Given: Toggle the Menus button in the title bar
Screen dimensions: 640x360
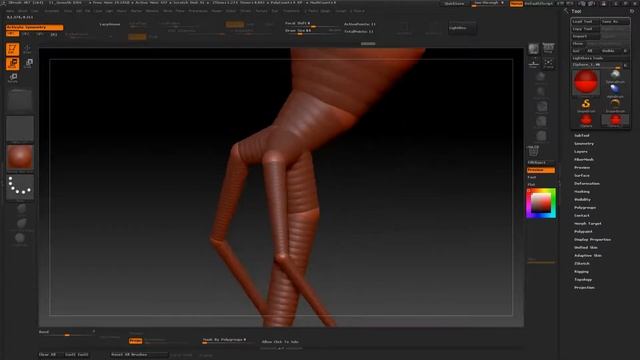Looking at the screenshot, I should click(516, 3).
